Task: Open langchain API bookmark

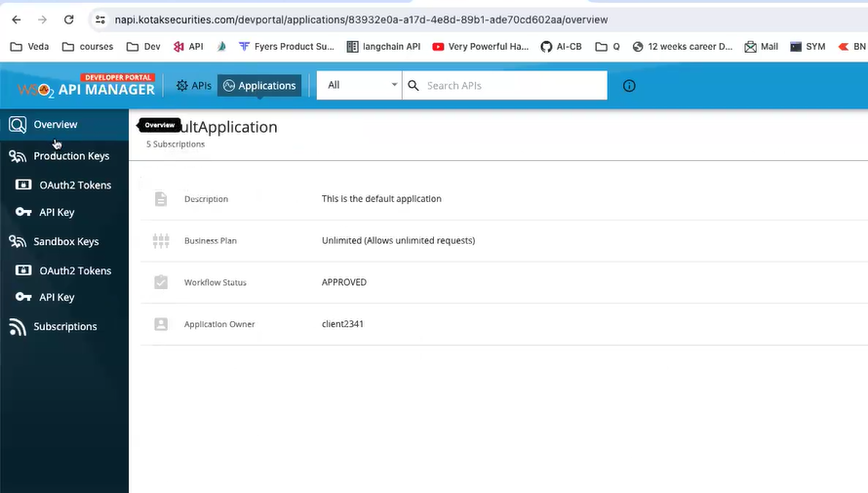Action: (383, 47)
